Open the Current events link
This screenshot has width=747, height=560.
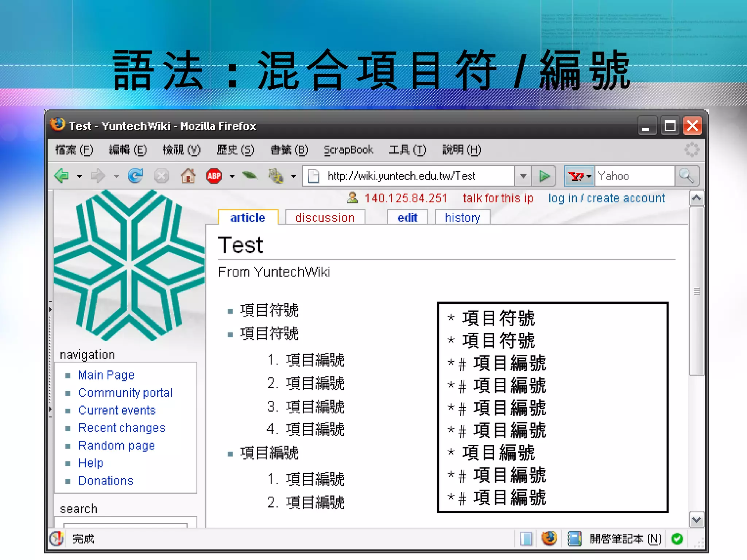tap(117, 410)
